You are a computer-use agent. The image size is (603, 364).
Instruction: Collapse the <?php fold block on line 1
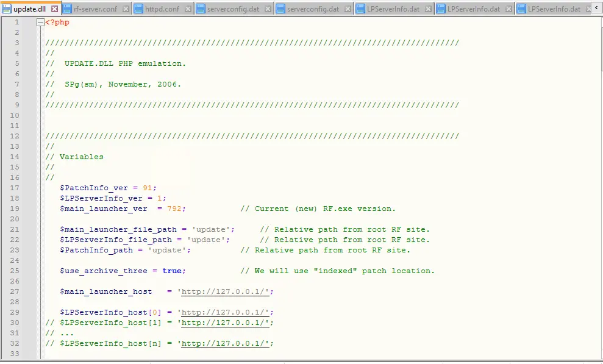coord(40,23)
